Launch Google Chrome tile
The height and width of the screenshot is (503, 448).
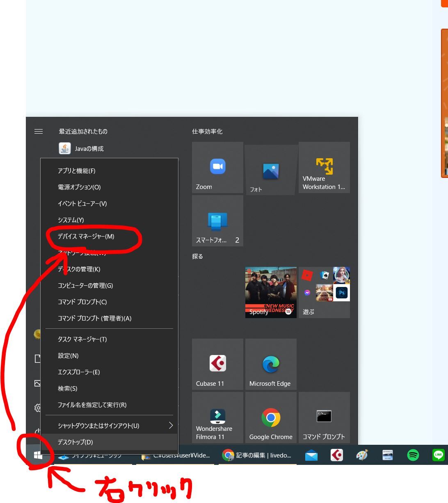[x=271, y=417]
